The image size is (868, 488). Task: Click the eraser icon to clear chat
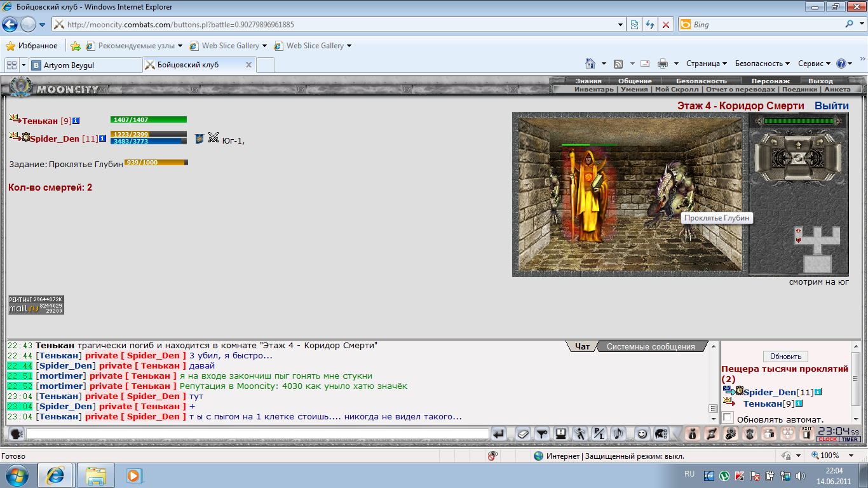coord(522,434)
